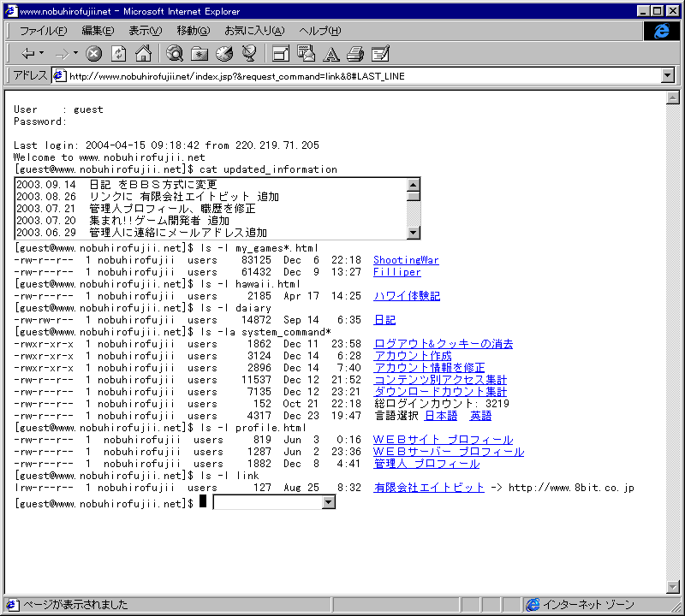
Task: Open the History sundial toolbar icon
Action: [x=224, y=54]
